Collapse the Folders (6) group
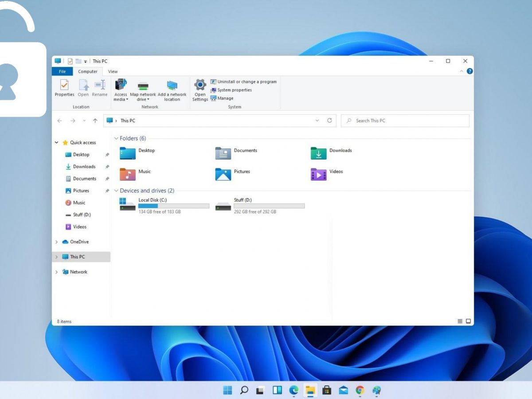This screenshot has width=532, height=399. (117, 138)
